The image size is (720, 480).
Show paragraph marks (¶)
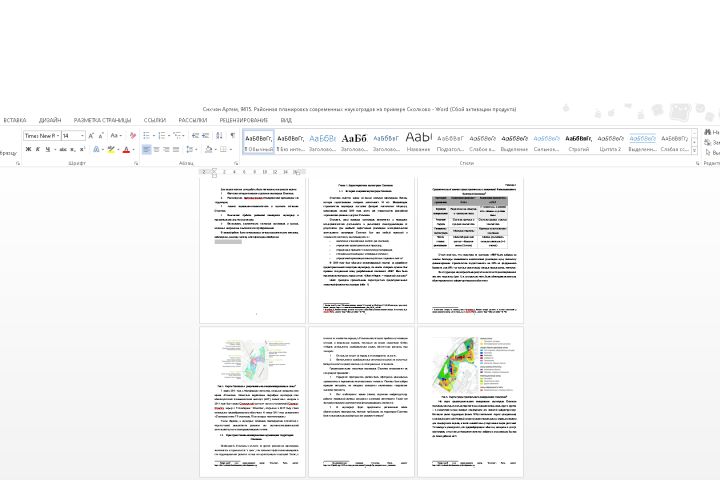coord(233,136)
